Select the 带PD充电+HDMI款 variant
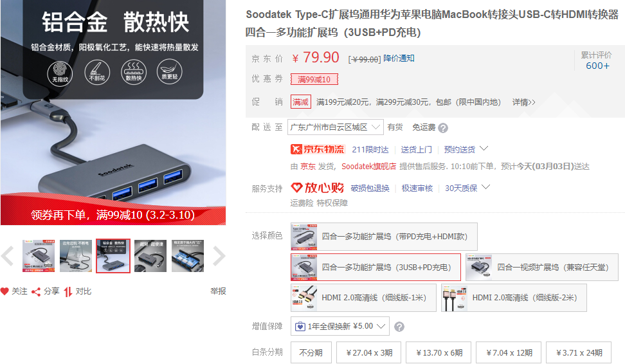 [x=384, y=237]
